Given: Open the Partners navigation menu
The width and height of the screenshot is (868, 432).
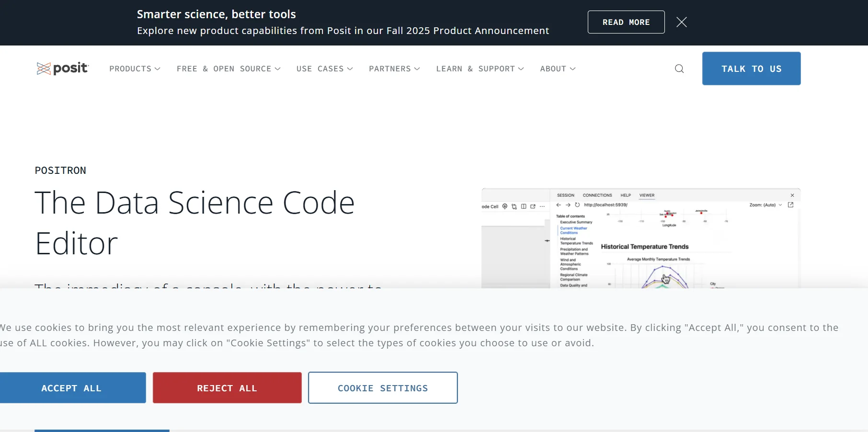Looking at the screenshot, I should tap(395, 68).
